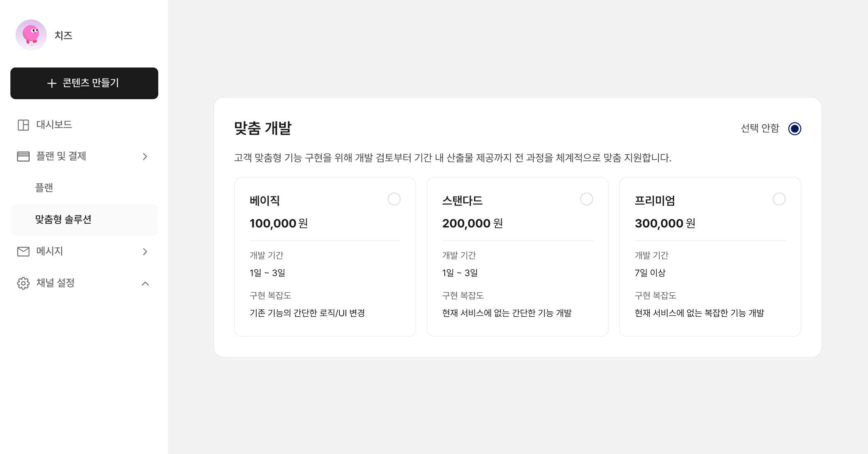Choose the 선택 안함 radio option
Screen dimensions: 868x454
coord(794,129)
